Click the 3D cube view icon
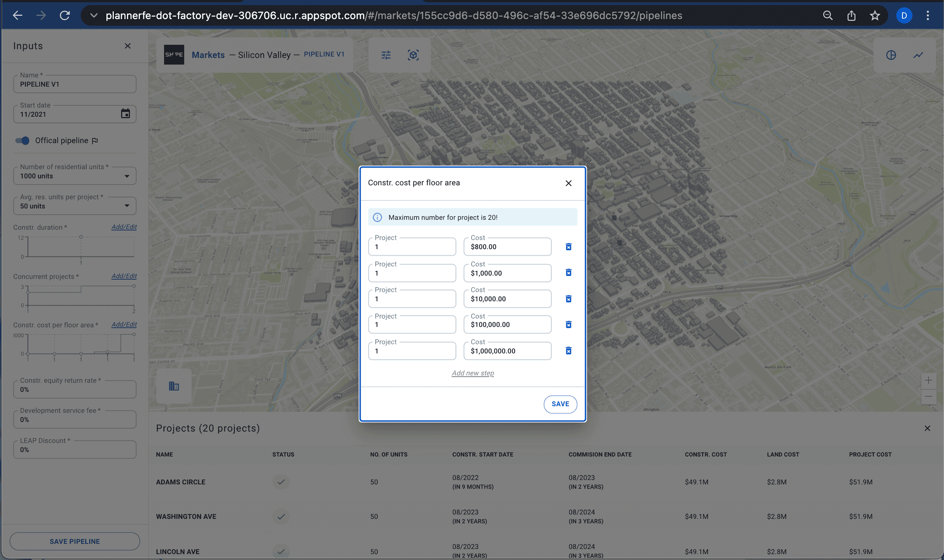The image size is (944, 560). [x=413, y=55]
